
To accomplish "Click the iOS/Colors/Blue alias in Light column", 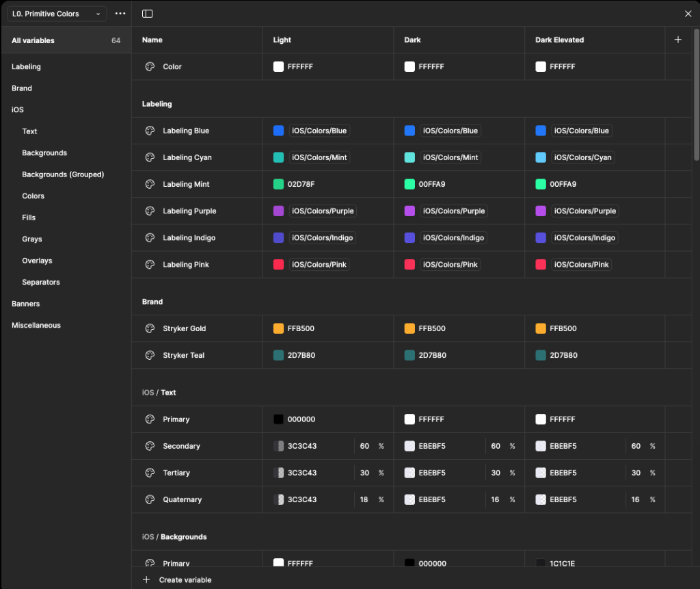I will pyautogui.click(x=319, y=131).
